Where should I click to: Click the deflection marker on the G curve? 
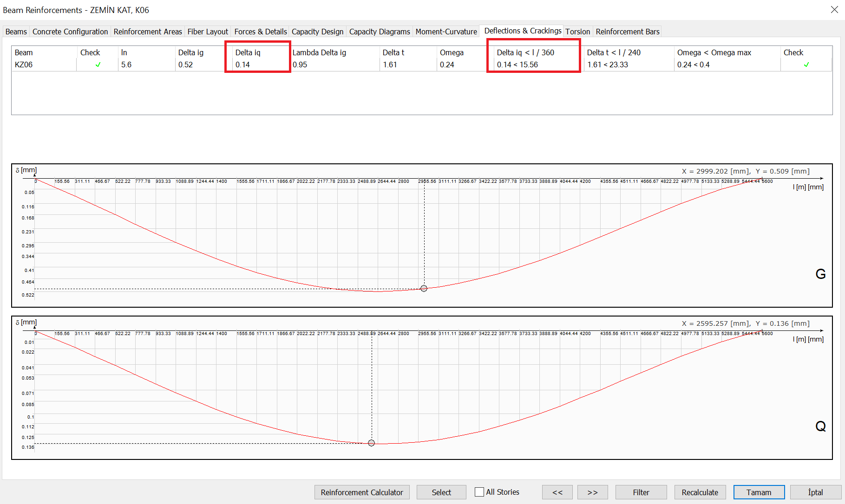pyautogui.click(x=423, y=288)
